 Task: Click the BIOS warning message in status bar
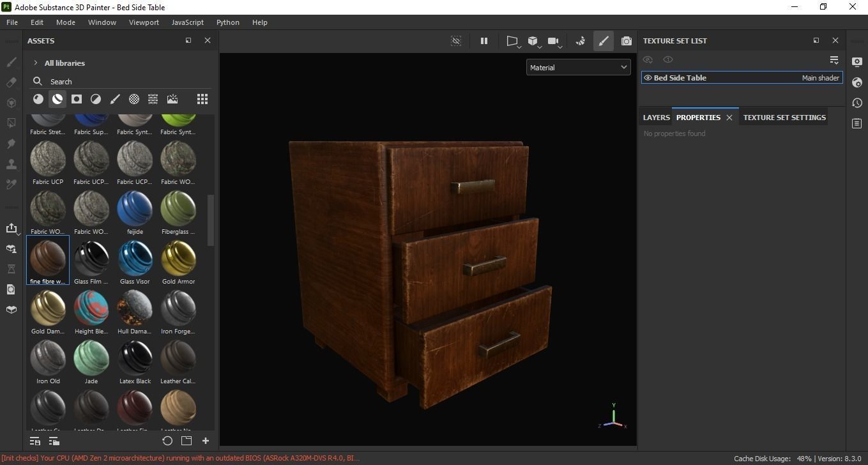tap(181, 458)
